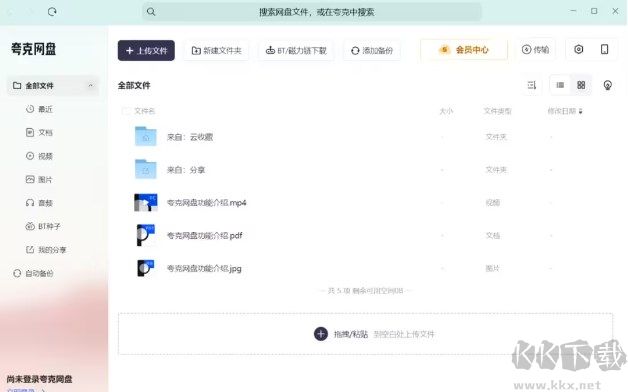
Task: Switch to grid view
Action: (581, 85)
